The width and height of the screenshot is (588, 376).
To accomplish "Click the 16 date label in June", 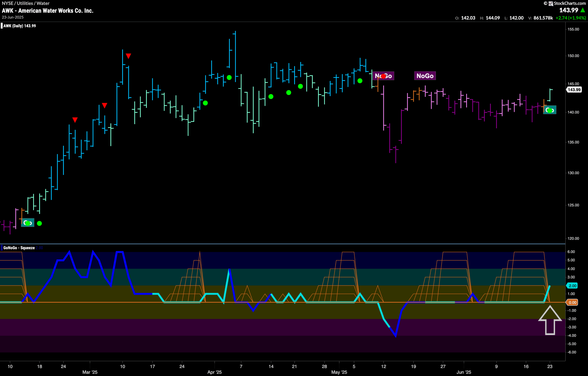I will (526, 367).
